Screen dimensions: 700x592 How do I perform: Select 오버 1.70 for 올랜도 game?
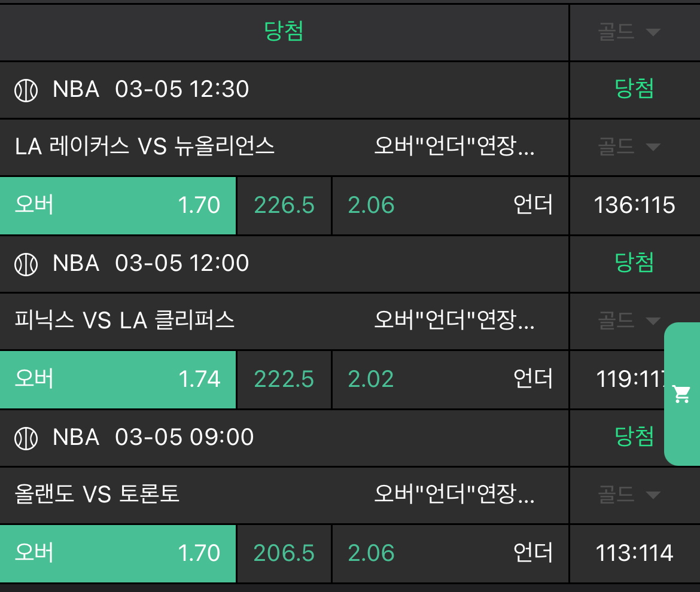tap(118, 553)
